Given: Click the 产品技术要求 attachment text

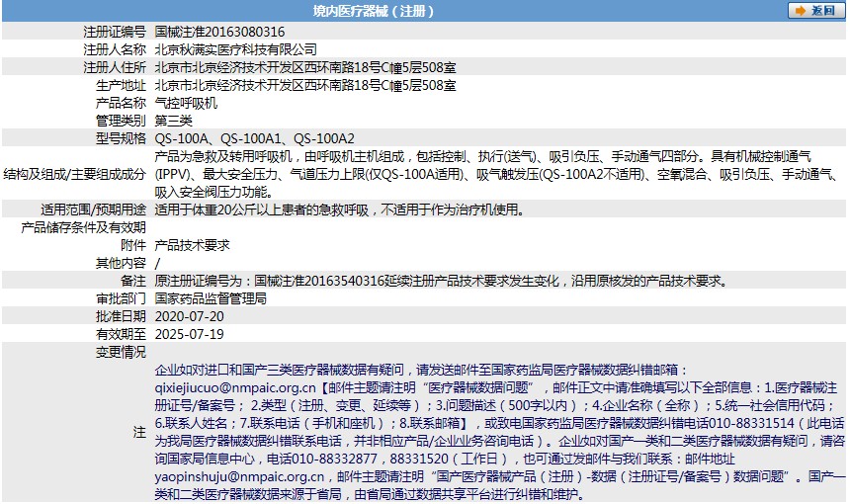Looking at the screenshot, I should 192,245.
